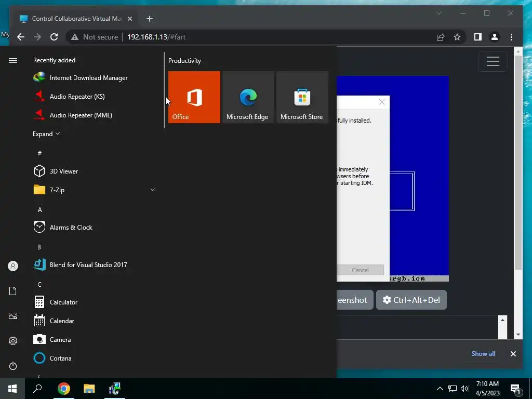Open Chrome three-dot menu
Viewport: 532px width, 399px height.
(511, 37)
